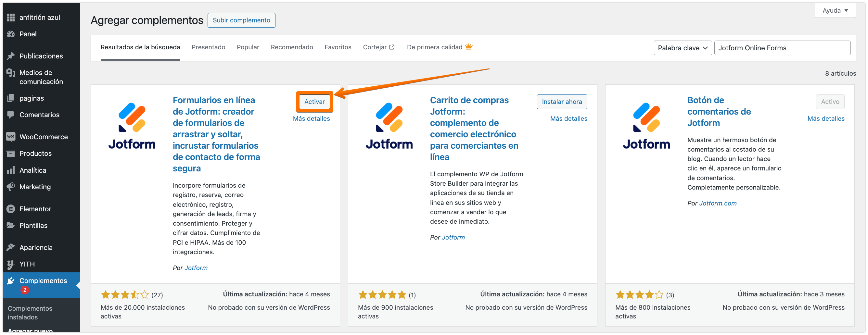Click the Apariencia paintbrush icon
868x335 pixels.
pyautogui.click(x=11, y=247)
